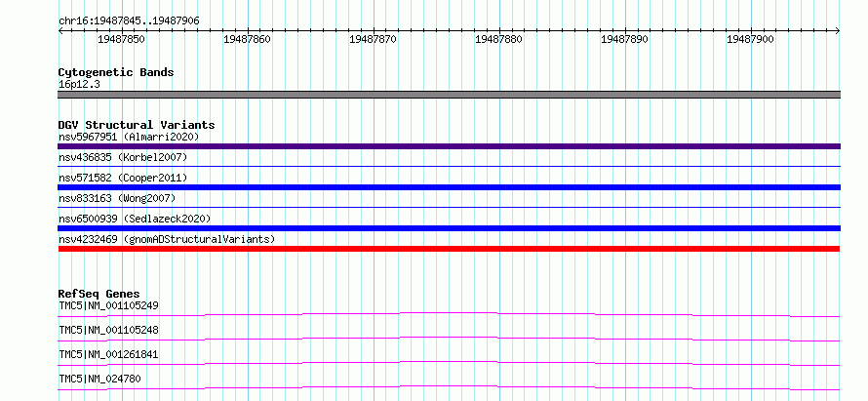Click the thin blue nsv833163 variant line
868x401 pixels.
tap(449, 207)
